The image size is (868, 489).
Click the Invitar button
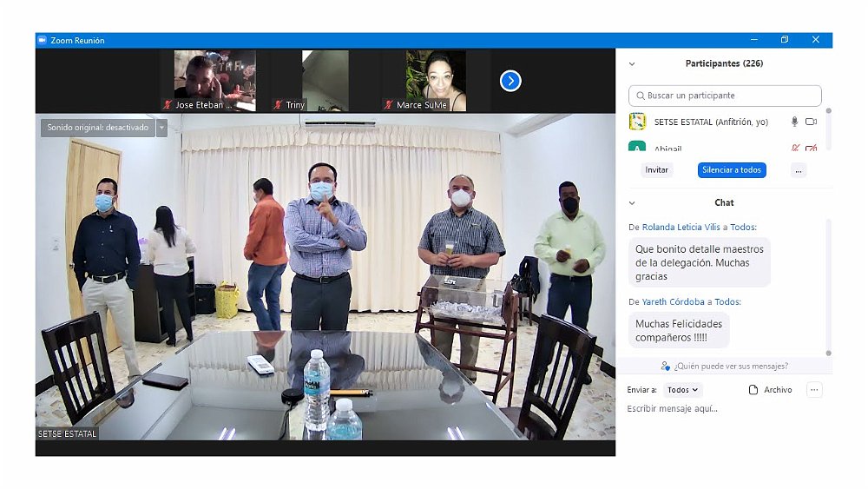657,170
